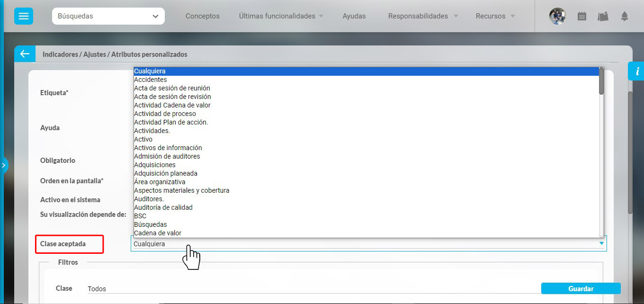
Task: Open the hamburger main menu
Action: click(23, 16)
